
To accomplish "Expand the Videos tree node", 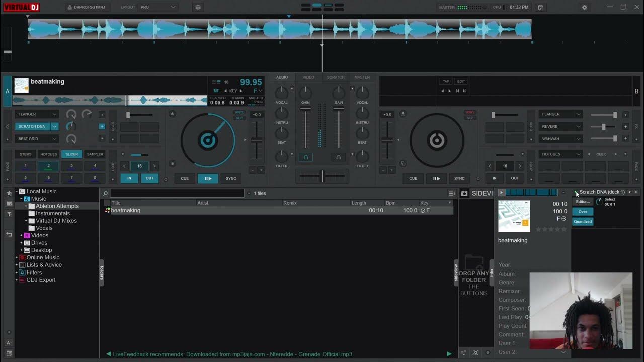I will coord(21,235).
